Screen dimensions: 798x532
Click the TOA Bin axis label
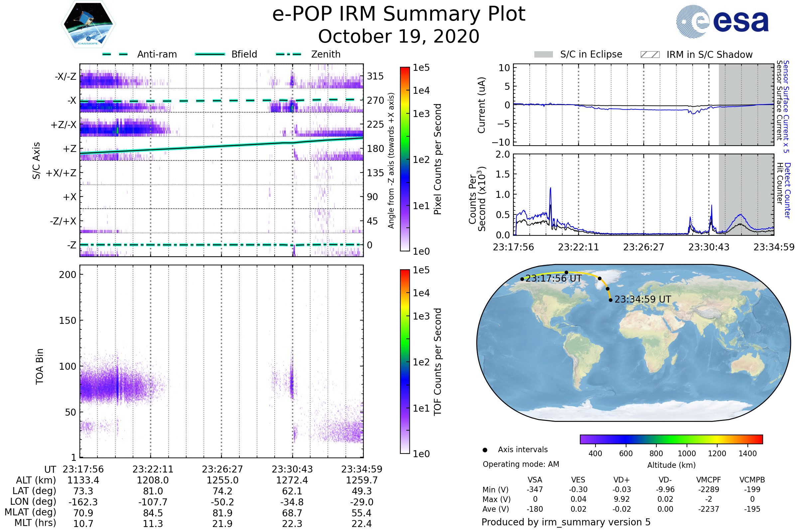click(x=39, y=366)
